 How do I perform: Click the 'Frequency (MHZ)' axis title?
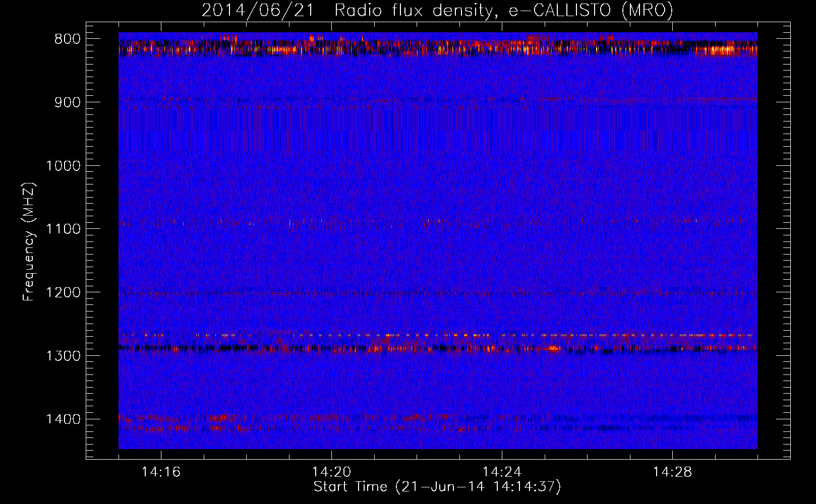tap(29, 241)
